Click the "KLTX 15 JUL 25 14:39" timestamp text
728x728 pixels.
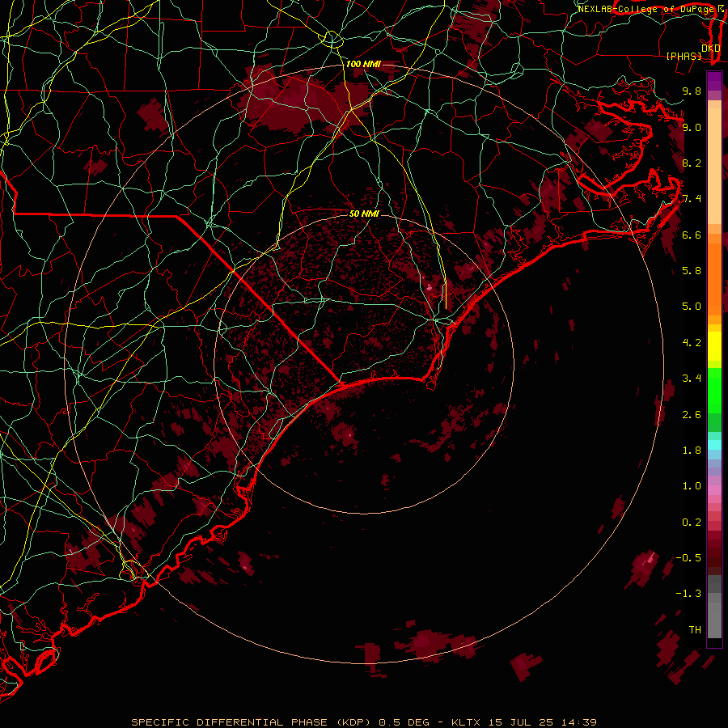523,722
